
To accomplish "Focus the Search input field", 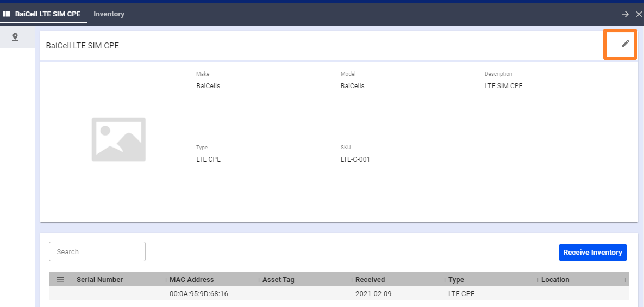I will [97, 251].
